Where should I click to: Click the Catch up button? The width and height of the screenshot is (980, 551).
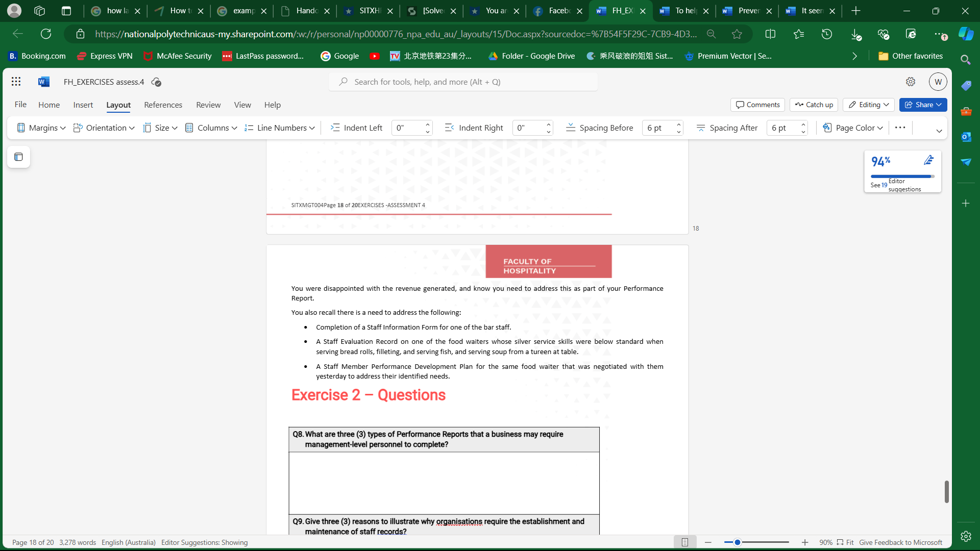814,105
